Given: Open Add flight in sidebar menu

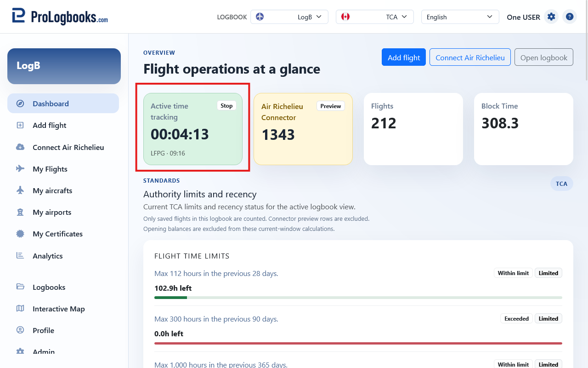Looking at the screenshot, I should click(x=63, y=125).
